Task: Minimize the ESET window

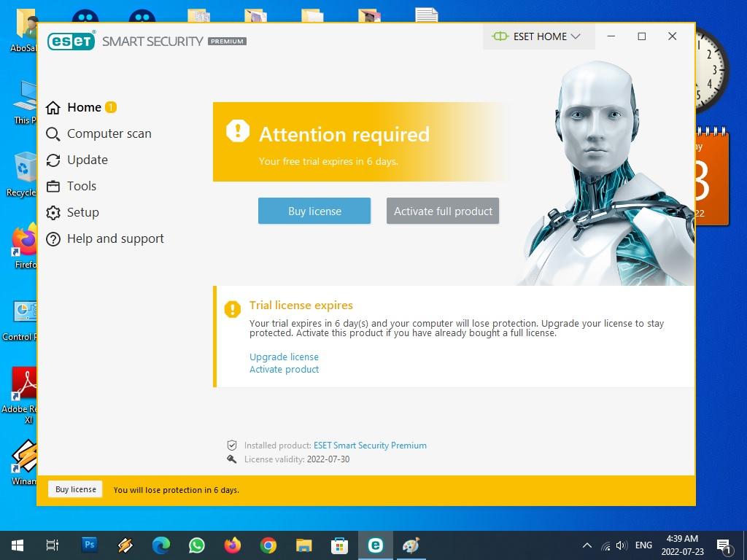Action: tap(611, 36)
